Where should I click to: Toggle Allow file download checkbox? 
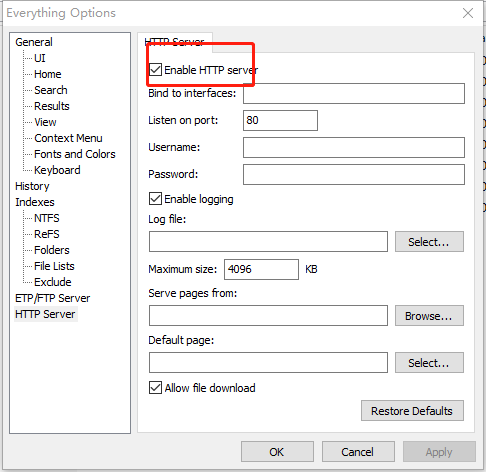155,388
